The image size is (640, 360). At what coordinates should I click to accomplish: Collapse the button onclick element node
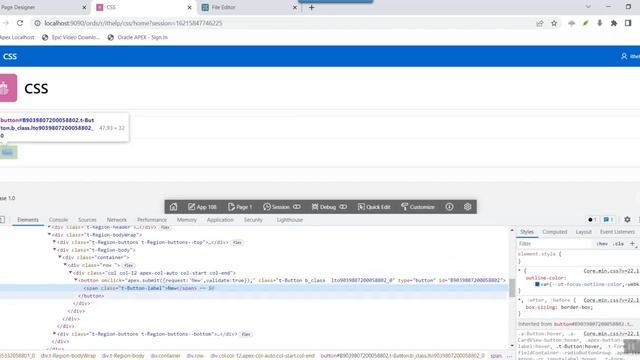[76, 280]
